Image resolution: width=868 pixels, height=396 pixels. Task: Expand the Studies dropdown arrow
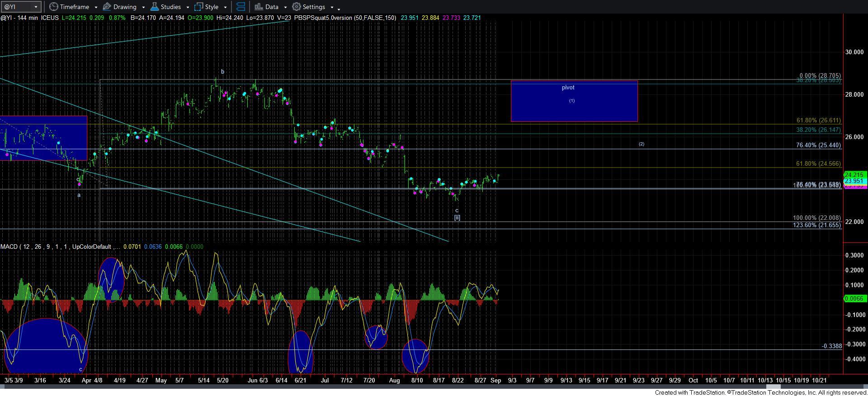pos(188,8)
